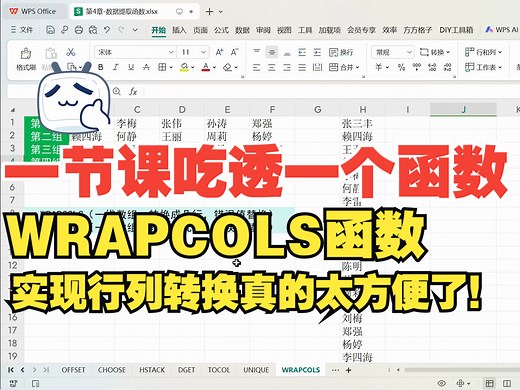Add a new sheet with plus button
The height and width of the screenshot is (390, 520).
click(x=348, y=370)
